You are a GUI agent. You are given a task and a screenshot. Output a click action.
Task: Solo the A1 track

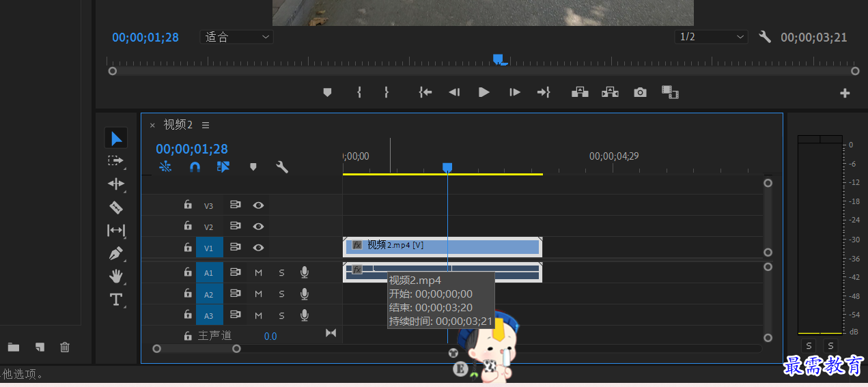point(281,273)
